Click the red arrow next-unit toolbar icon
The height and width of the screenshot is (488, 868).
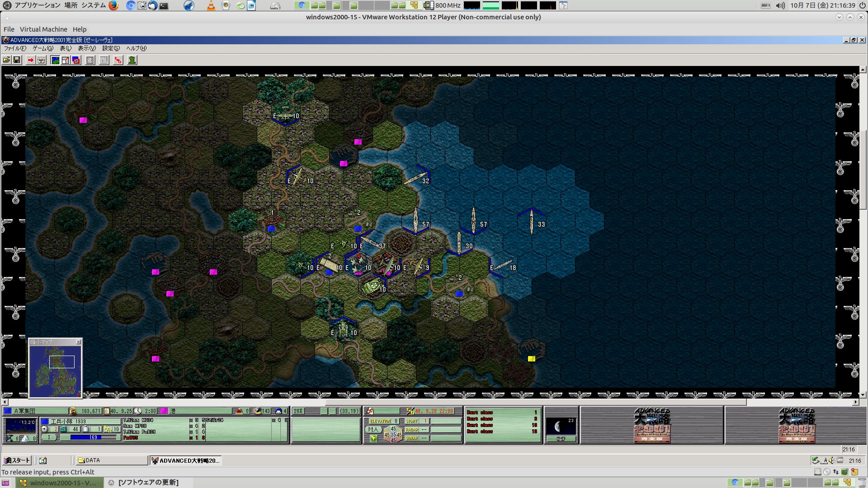[30, 60]
